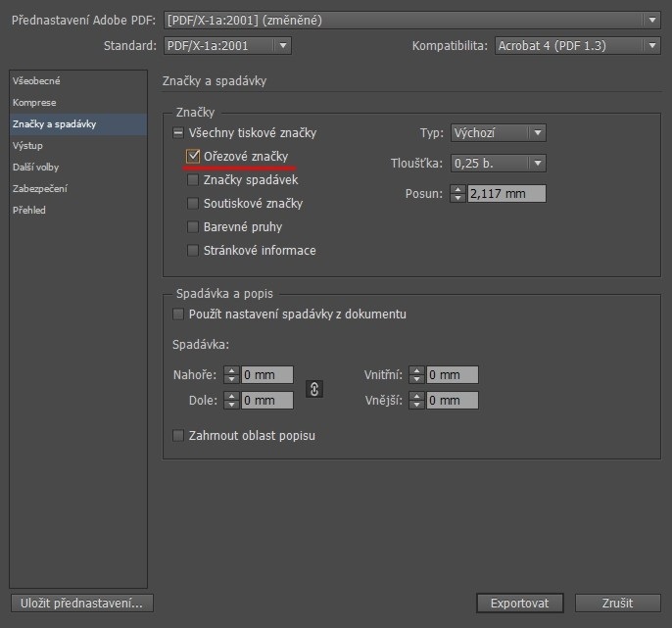Select Komprese in the sidebar

click(78, 103)
